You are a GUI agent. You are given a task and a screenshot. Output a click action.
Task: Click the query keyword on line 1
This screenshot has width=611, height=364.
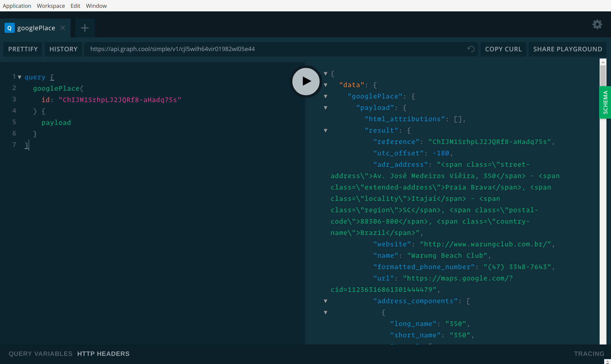35,77
